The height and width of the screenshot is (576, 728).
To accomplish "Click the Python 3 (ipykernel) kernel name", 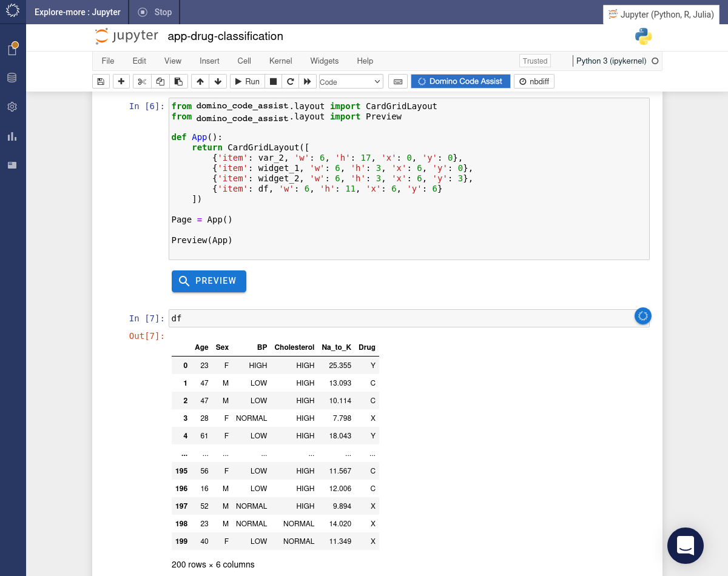I will pos(612,61).
